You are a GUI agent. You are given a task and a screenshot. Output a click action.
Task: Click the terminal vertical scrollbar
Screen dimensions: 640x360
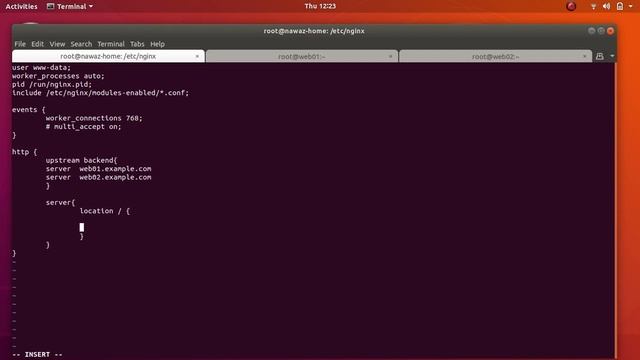[615, 211]
